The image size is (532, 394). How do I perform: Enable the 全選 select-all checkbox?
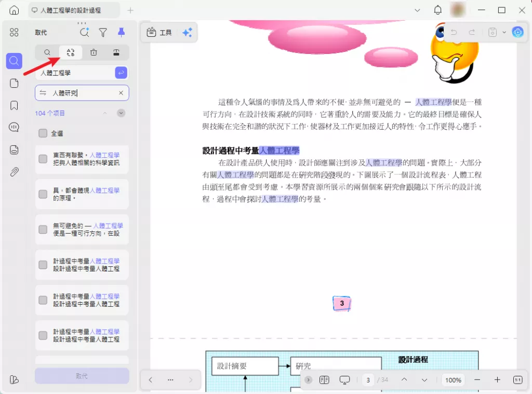tap(43, 133)
